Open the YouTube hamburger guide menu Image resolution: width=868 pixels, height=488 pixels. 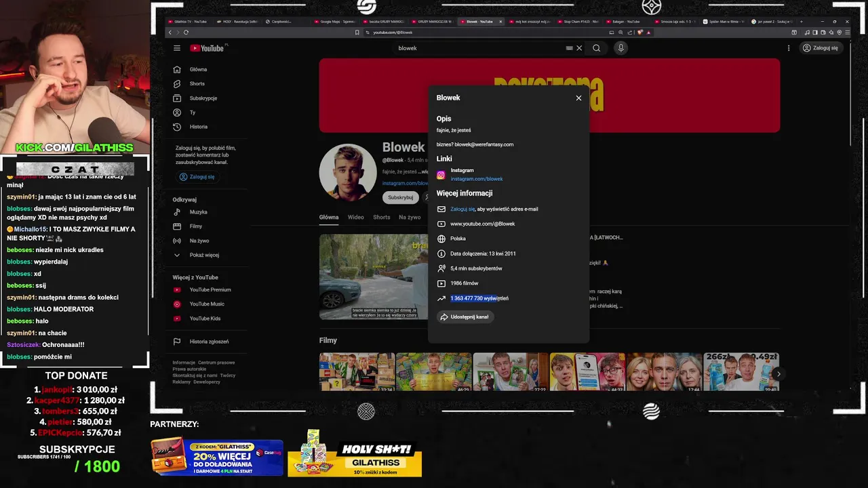tap(177, 48)
